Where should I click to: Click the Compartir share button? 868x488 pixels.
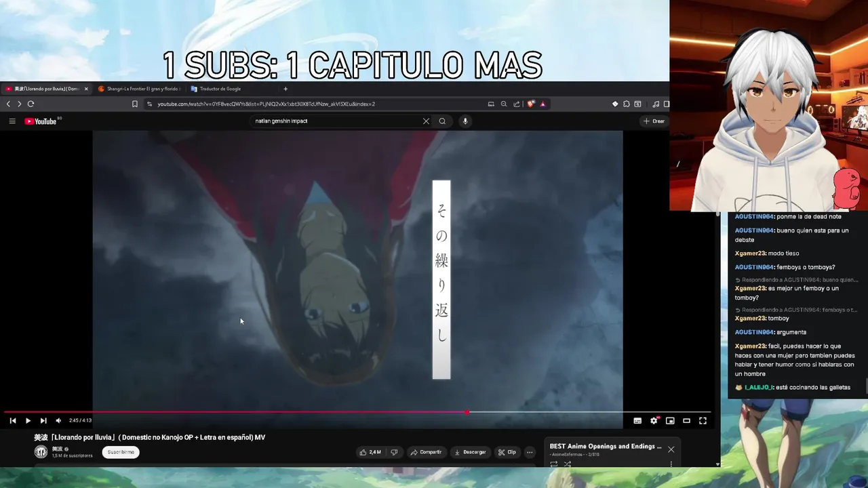[x=426, y=452]
